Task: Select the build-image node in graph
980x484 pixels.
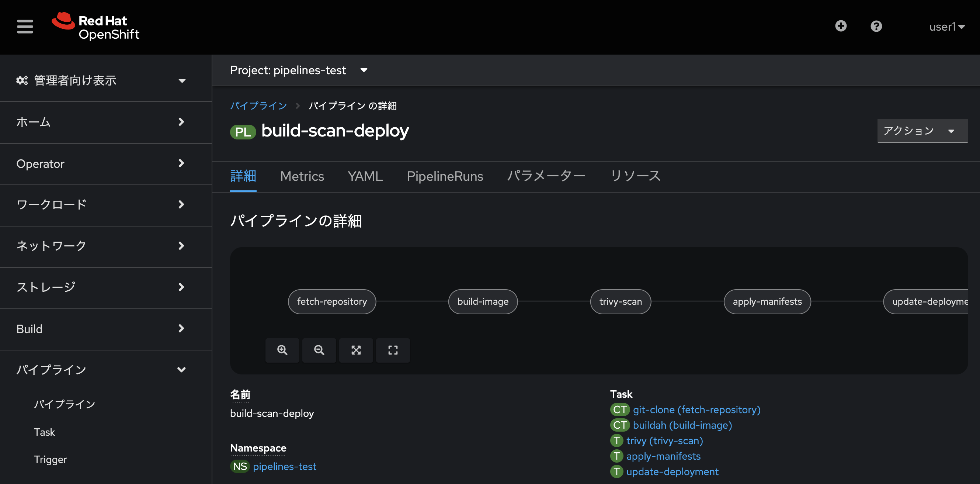Action: [x=483, y=302]
